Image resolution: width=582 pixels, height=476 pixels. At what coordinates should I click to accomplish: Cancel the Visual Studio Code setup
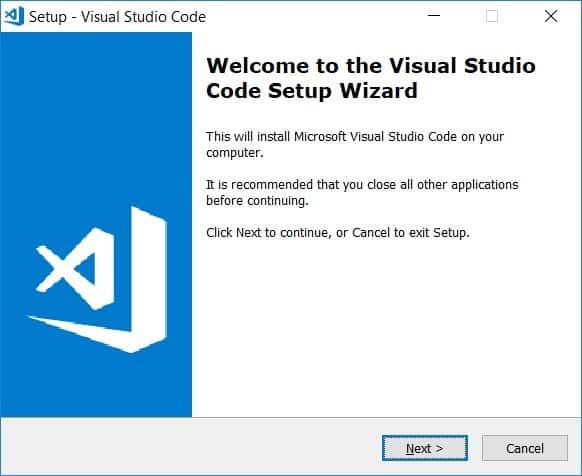[525, 448]
